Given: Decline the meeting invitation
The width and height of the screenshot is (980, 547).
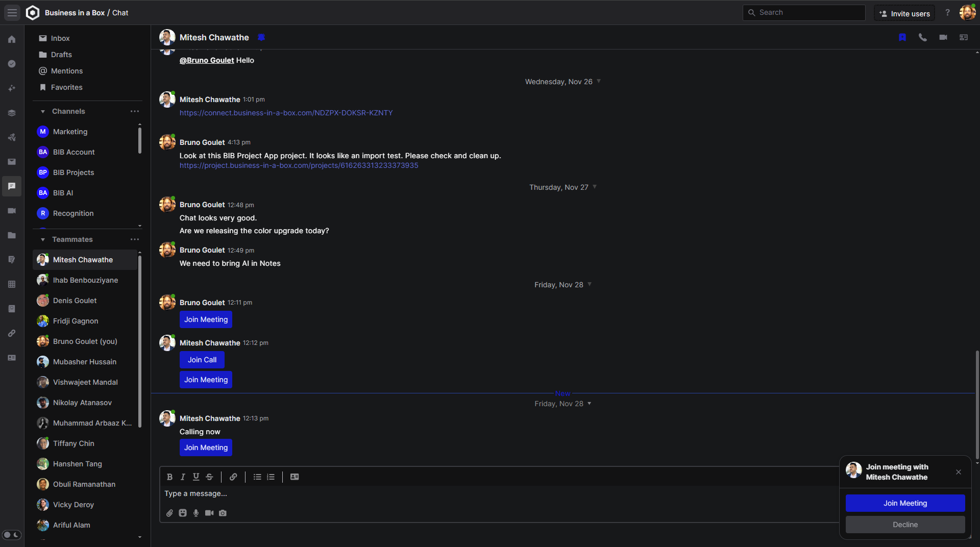Looking at the screenshot, I should click(905, 525).
